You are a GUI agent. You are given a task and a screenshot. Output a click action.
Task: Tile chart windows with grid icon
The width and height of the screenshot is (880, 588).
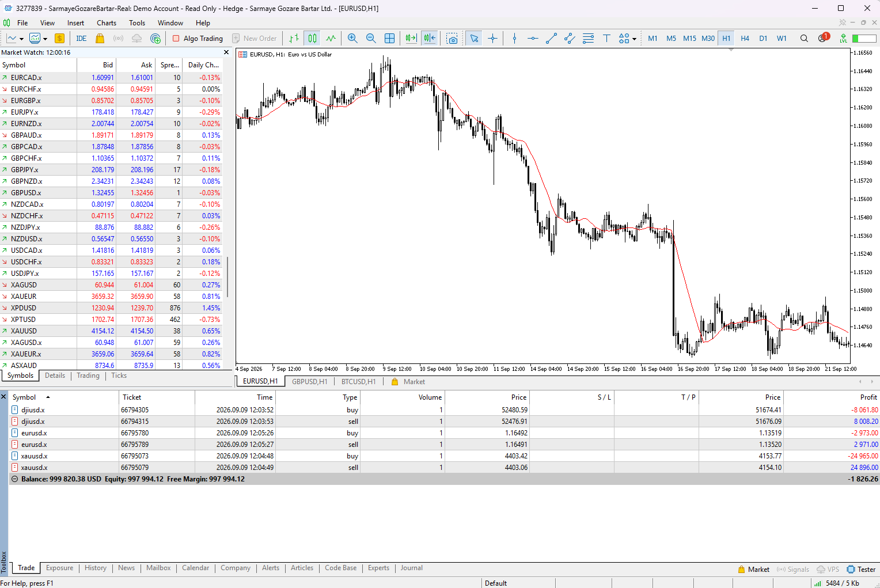click(x=389, y=39)
